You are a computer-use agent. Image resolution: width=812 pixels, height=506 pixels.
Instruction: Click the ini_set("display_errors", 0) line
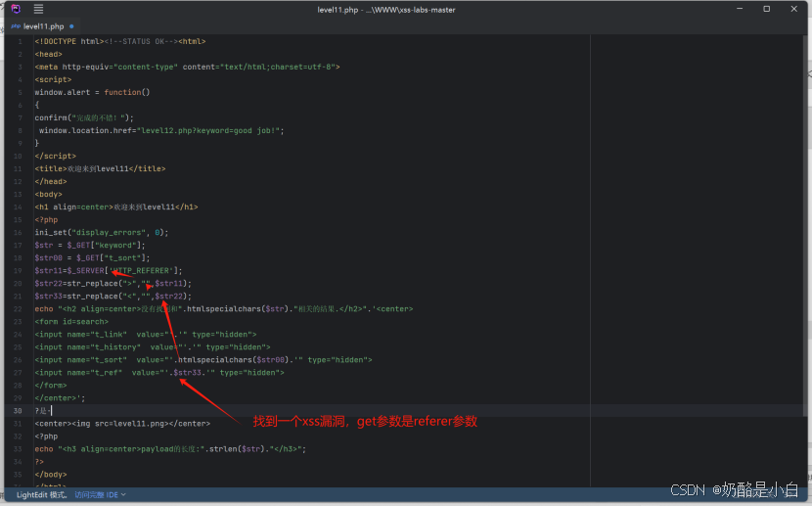tap(102, 233)
